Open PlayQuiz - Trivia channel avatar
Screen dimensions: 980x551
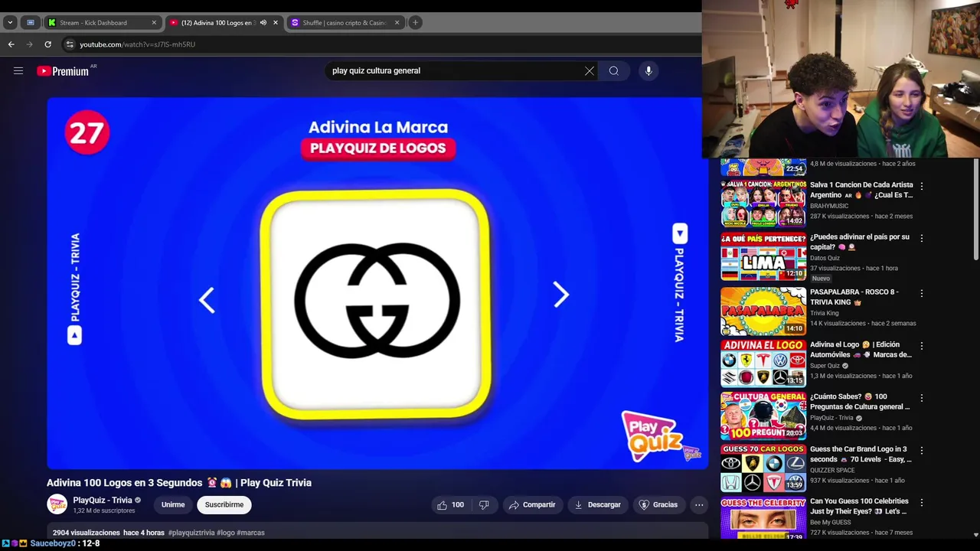[x=57, y=504]
